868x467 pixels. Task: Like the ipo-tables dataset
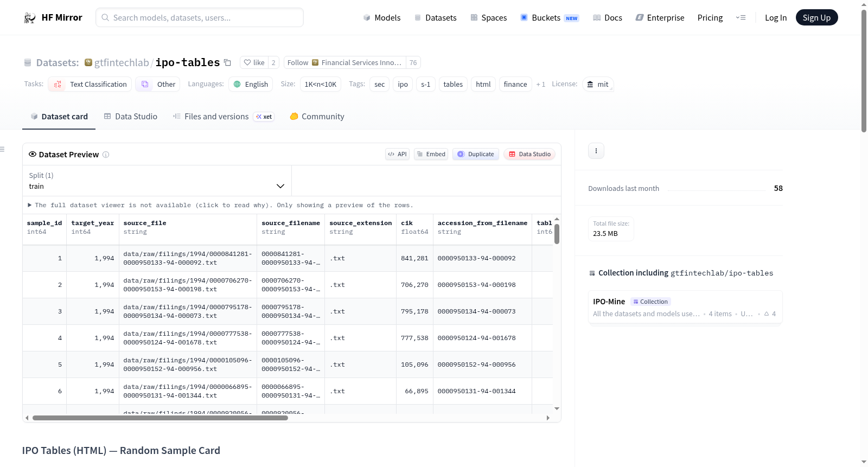click(254, 62)
